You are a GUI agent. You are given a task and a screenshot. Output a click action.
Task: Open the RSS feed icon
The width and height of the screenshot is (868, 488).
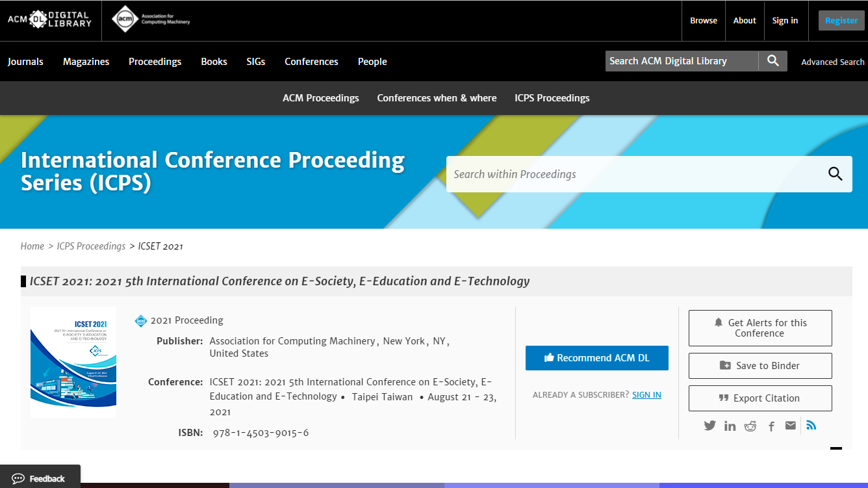[811, 426]
